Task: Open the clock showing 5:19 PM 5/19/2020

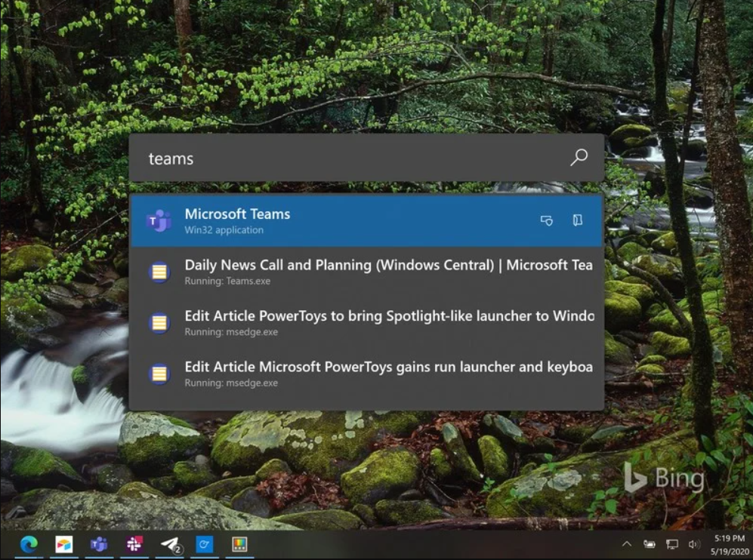Action: [730, 545]
